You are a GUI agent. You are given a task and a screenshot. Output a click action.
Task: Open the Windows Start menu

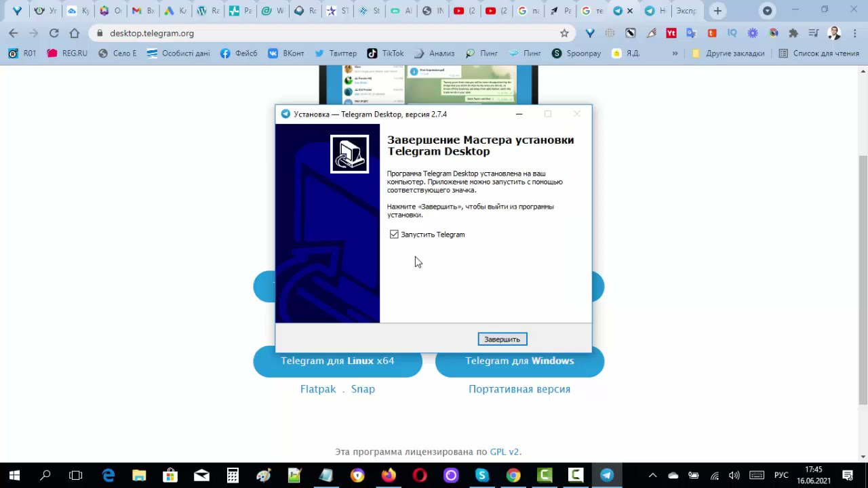[x=14, y=476]
